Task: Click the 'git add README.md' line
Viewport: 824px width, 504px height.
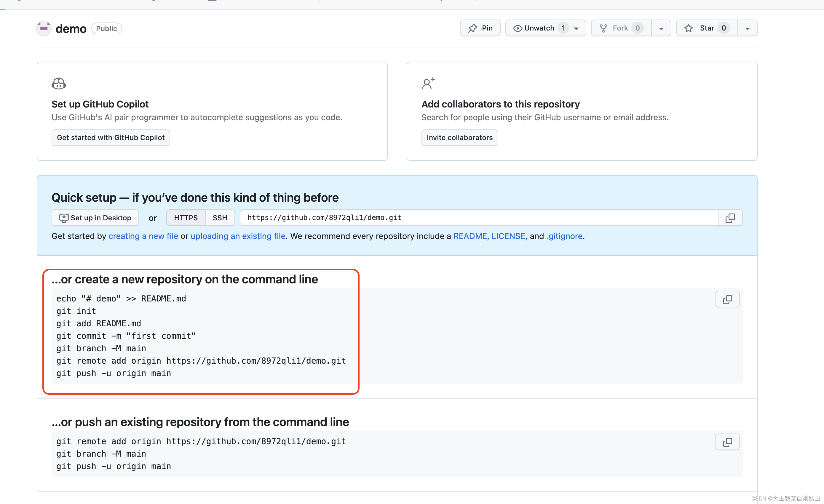Action: [99, 323]
